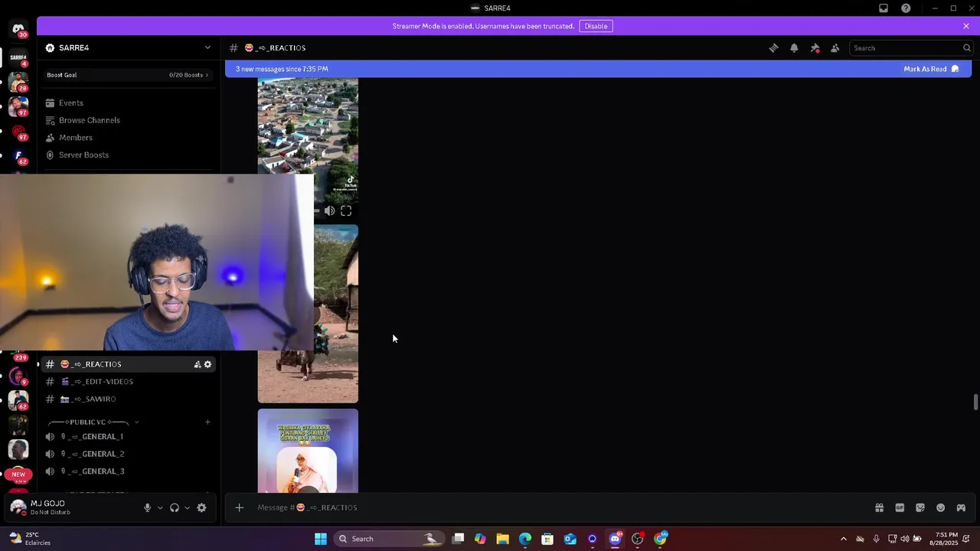Click the plus attach button in message box
This screenshot has height=551, width=980.
coord(239,507)
